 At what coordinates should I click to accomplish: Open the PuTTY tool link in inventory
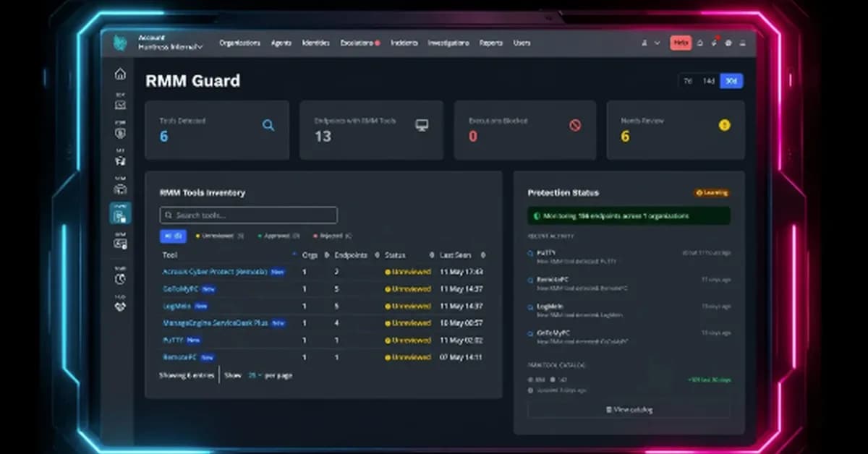(x=173, y=340)
